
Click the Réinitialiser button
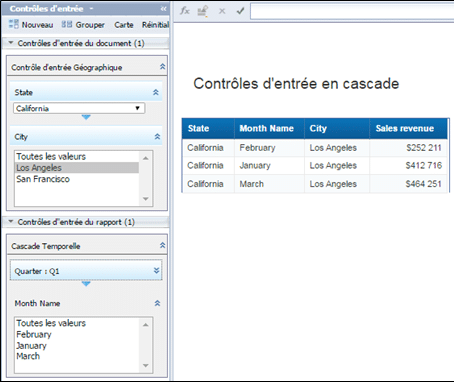click(155, 25)
